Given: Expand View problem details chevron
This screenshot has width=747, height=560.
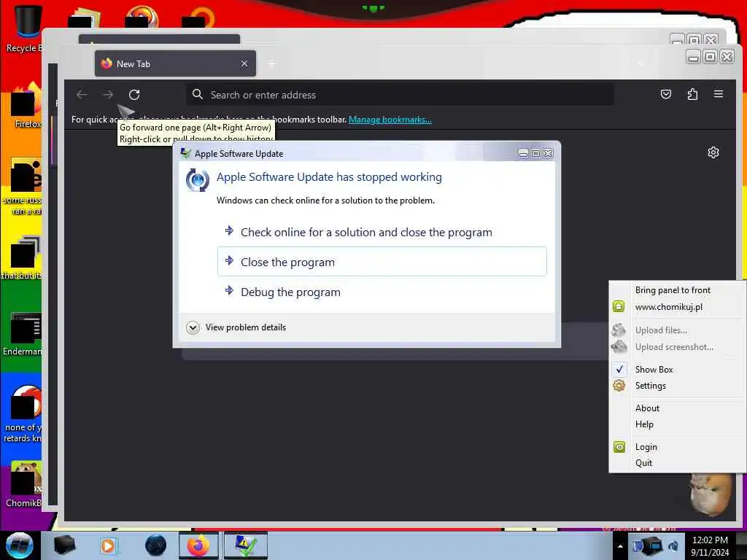Looking at the screenshot, I should pyautogui.click(x=193, y=327).
